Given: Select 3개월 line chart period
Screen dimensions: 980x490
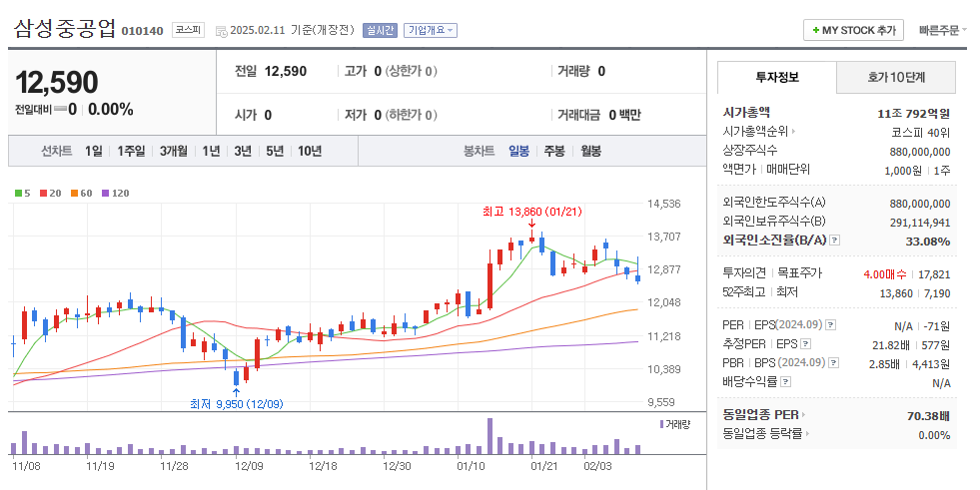Looking at the screenshot, I should click(x=173, y=151).
